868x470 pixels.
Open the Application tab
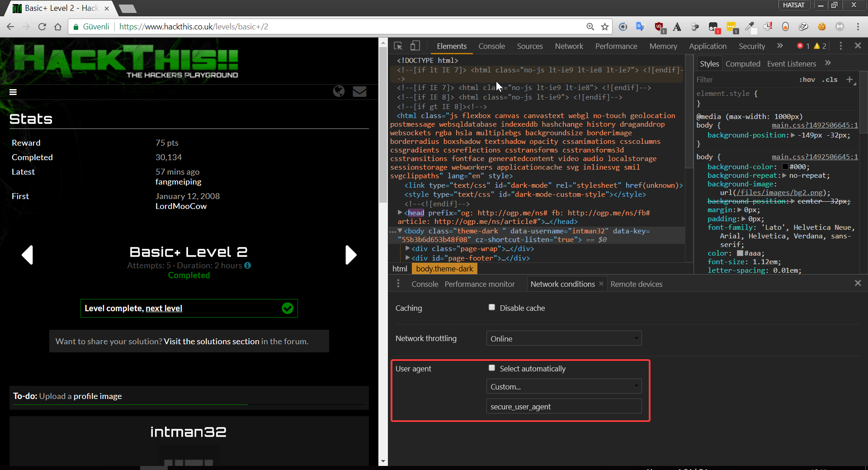click(x=708, y=46)
